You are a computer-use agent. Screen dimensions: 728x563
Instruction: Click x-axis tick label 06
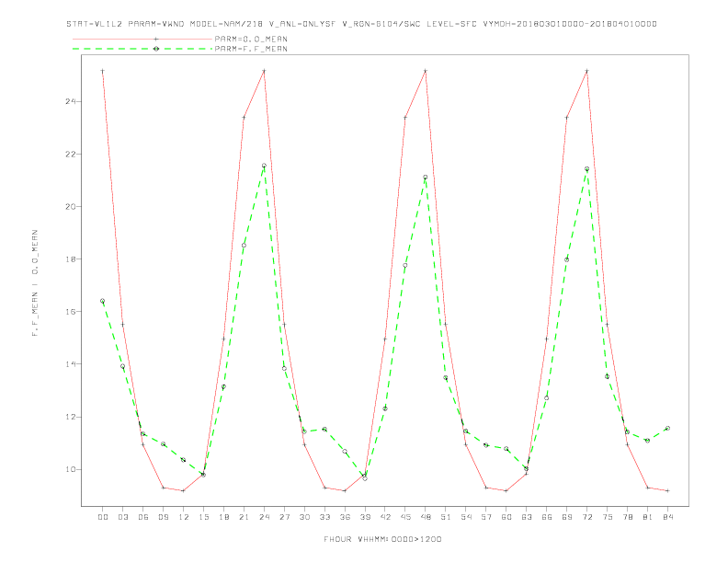point(143,517)
